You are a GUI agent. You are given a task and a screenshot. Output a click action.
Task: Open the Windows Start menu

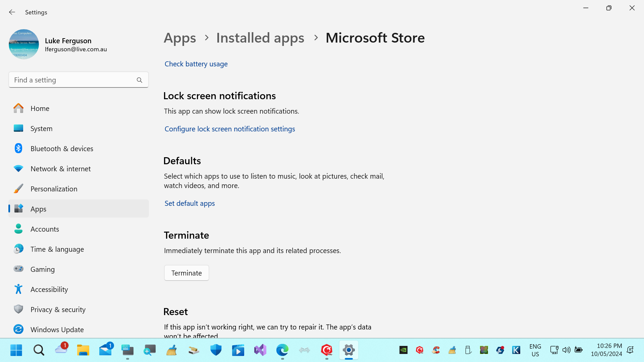click(16, 350)
